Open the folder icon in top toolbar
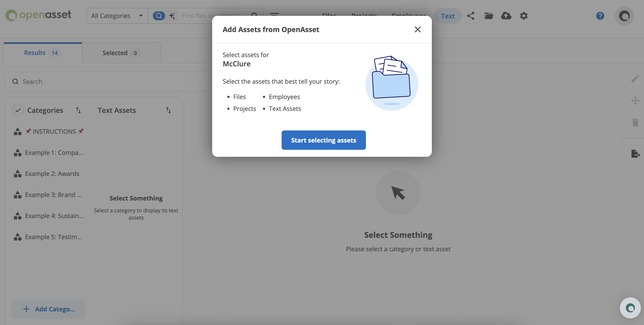The image size is (644, 325). click(489, 16)
